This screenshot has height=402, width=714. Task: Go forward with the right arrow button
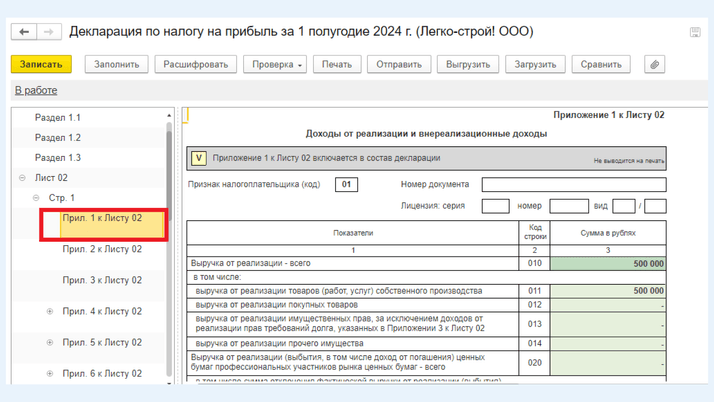point(48,32)
